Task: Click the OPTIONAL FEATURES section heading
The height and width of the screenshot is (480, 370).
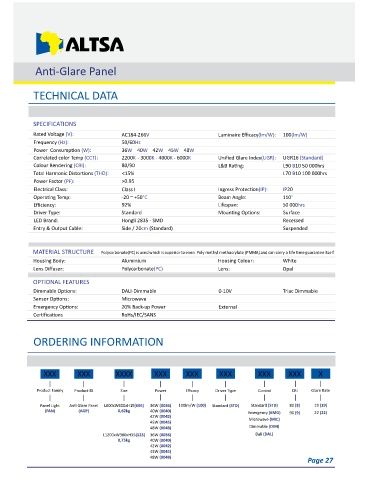Action: [x=61, y=282]
